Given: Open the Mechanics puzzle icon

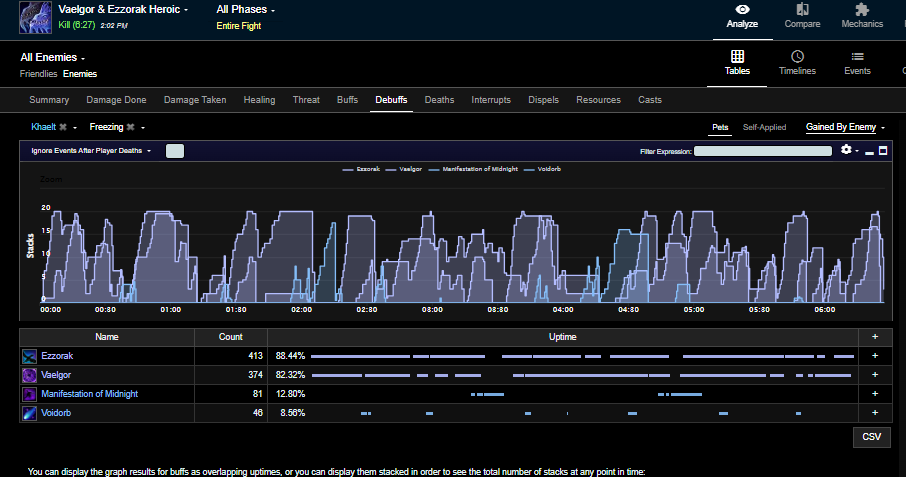Looking at the screenshot, I should tap(862, 9).
